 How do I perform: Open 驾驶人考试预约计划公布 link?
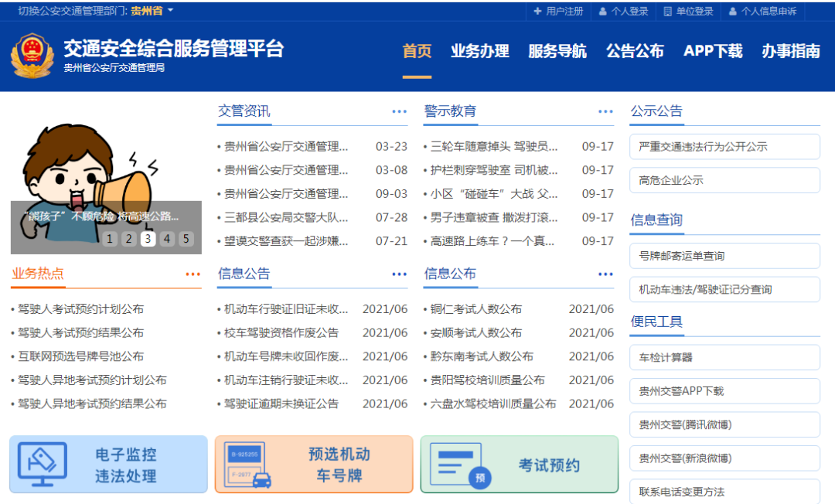click(x=80, y=309)
